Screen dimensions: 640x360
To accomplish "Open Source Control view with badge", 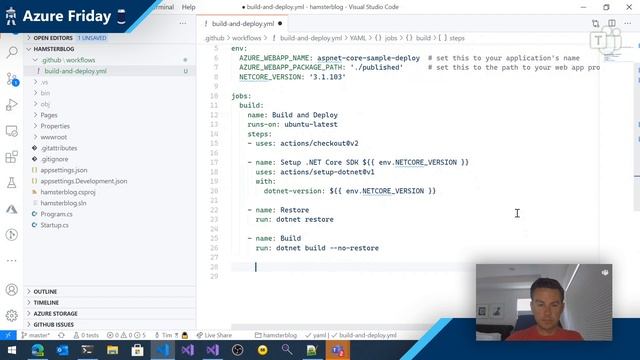I will tap(12, 79).
